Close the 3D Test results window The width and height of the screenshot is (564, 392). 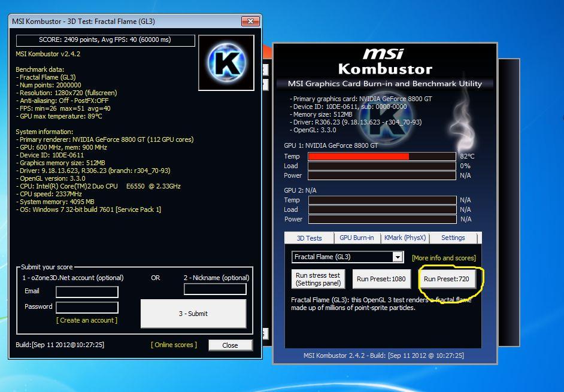click(x=250, y=21)
